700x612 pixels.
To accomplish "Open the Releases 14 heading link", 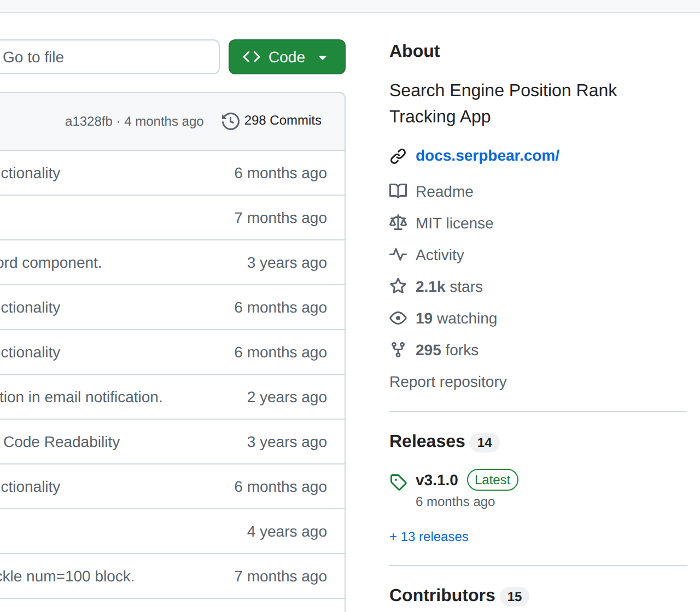I will pyautogui.click(x=444, y=442).
